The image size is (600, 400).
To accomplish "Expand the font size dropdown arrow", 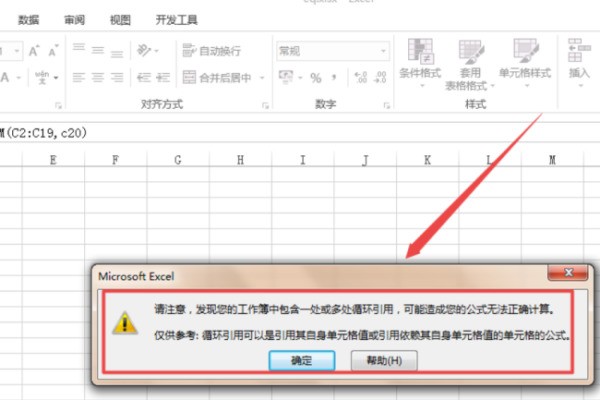I will pyautogui.click(x=17, y=51).
